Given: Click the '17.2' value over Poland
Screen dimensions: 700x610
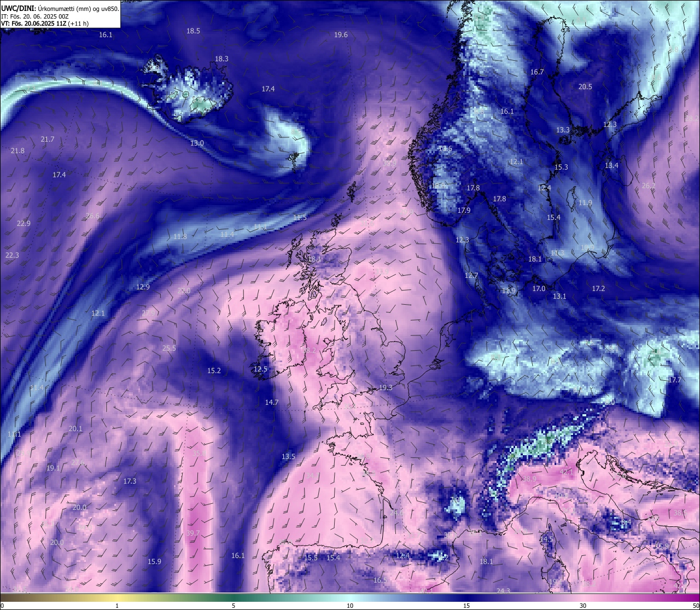Looking at the screenshot, I should [x=598, y=289].
